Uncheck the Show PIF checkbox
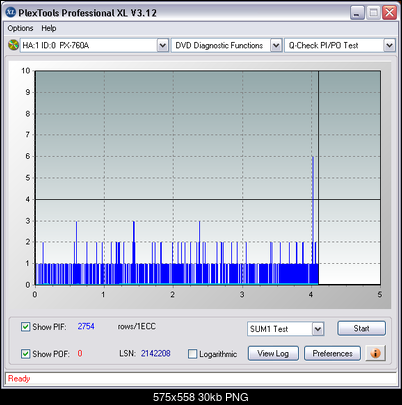Viewport: 402px width, 405px height. pyautogui.click(x=25, y=327)
